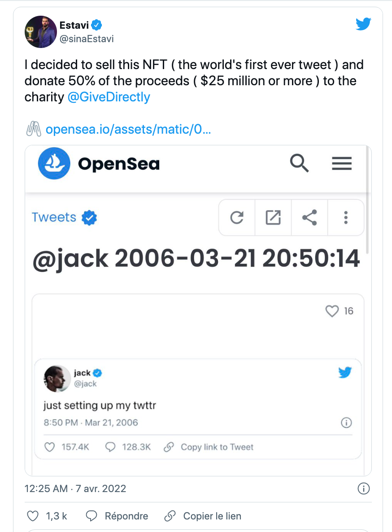This screenshot has width=392, height=532.
Task: Click the share icon on OpenSea
Action: (309, 218)
